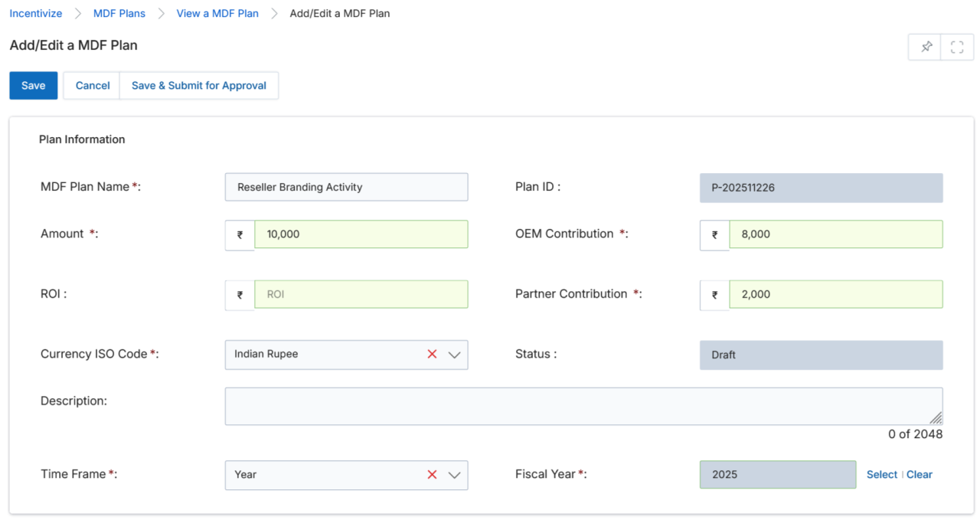Image resolution: width=980 pixels, height=520 pixels.
Task: Clear Time Frame selection with red X
Action: pos(432,475)
